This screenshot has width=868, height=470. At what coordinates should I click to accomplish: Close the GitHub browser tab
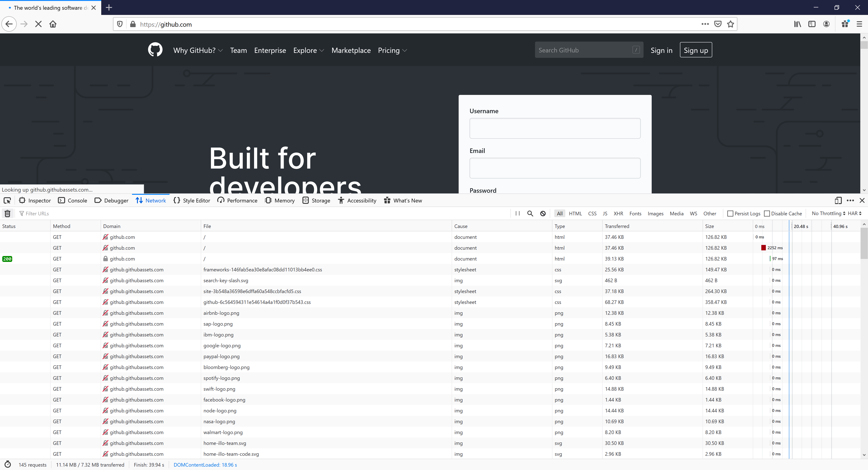coord(94,7)
